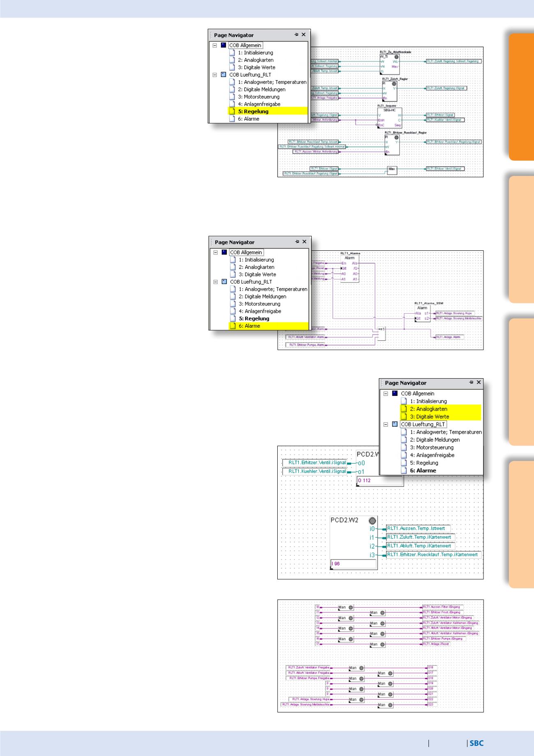Toggle Man switch feeding output O20
534x756 pixels.
coord(357,689)
